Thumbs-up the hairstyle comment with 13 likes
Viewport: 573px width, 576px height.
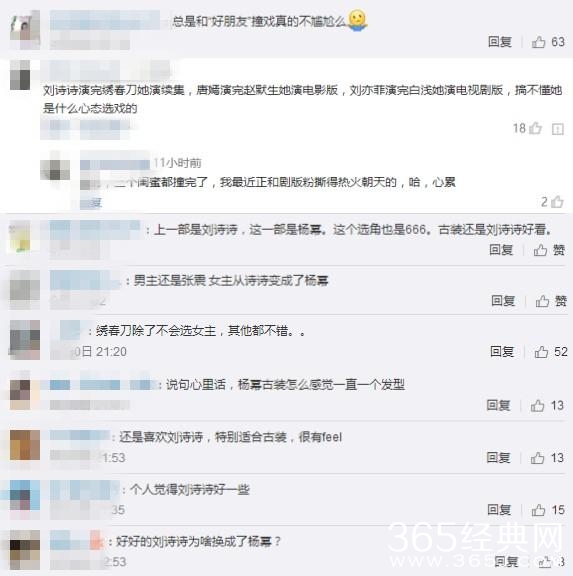[537, 406]
